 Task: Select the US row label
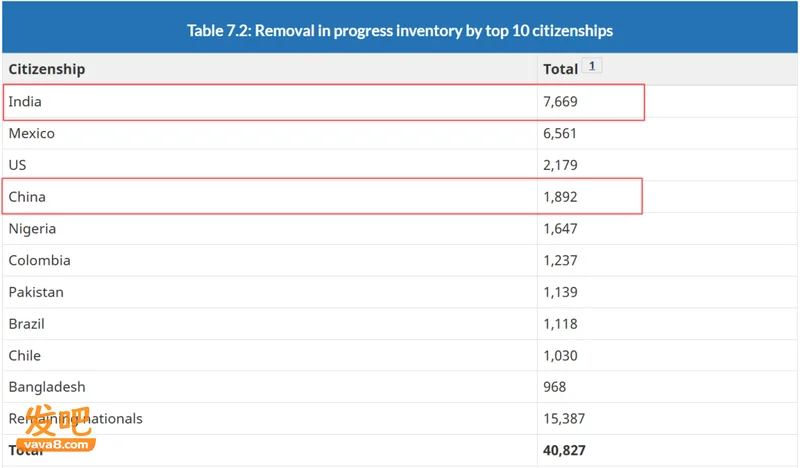[x=17, y=165]
